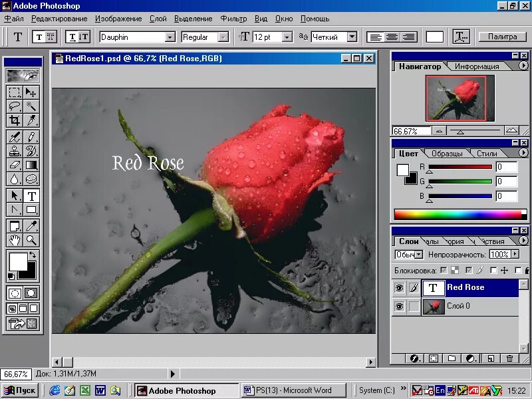
Task: Open layer style effects menu
Action: 414,358
